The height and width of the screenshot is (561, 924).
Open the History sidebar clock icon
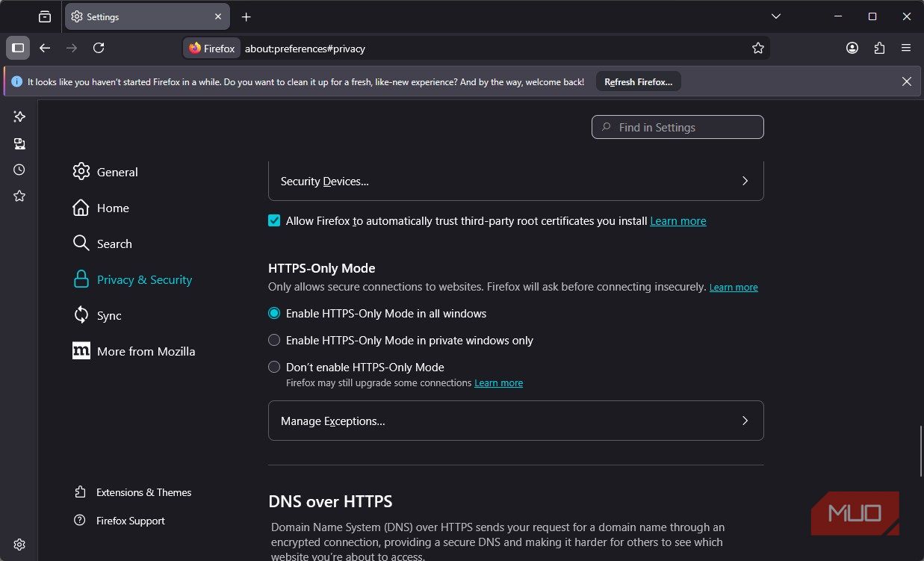(19, 170)
